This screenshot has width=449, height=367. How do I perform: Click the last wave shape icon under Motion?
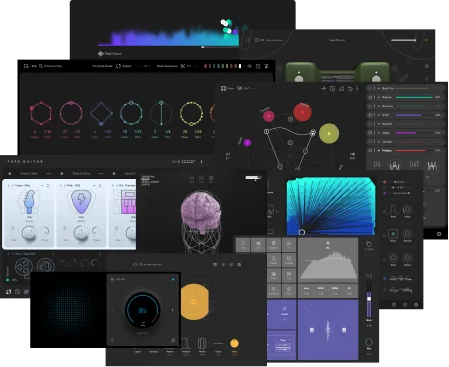(x=432, y=165)
